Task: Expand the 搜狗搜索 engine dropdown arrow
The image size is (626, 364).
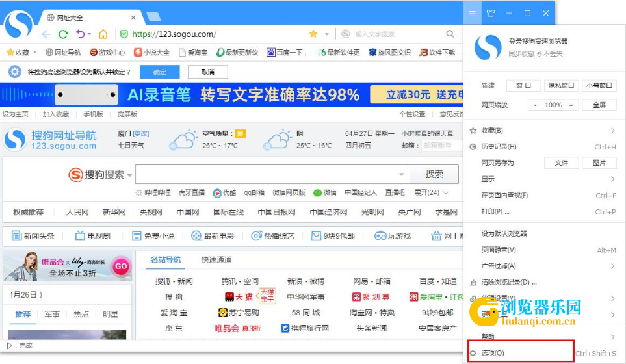Action: [129, 175]
